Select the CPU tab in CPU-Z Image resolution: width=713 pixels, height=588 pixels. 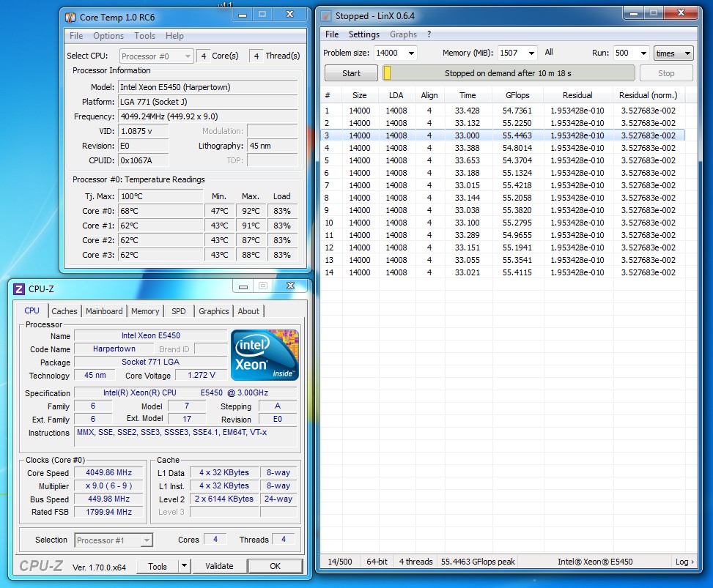click(32, 310)
